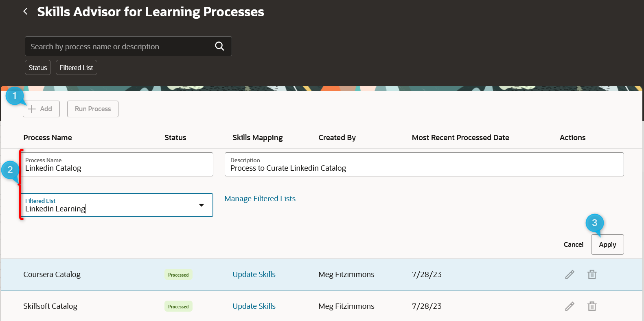Open Update Skills for Coursera Catalog
Screen dimensions: 644x321
pyautogui.click(x=254, y=275)
